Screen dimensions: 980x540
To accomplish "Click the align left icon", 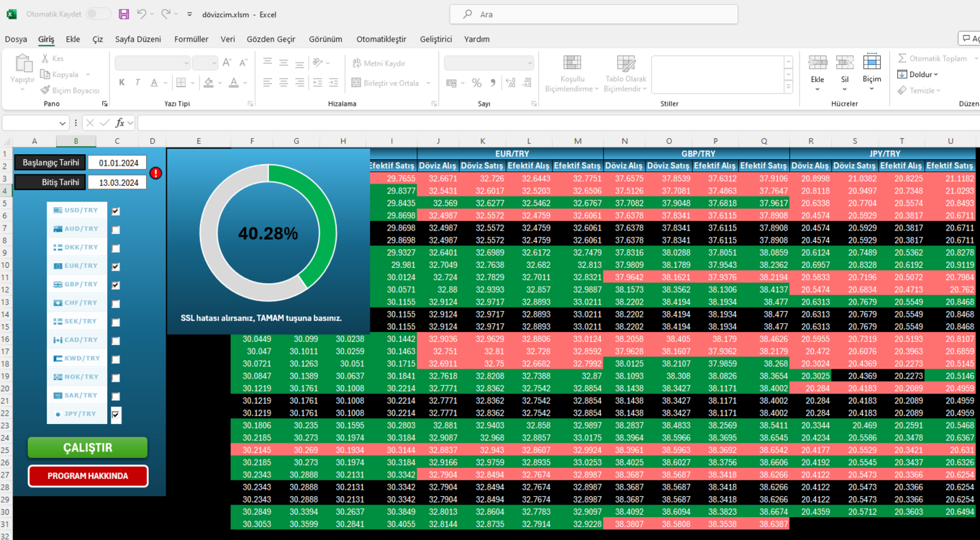I will point(268,83).
